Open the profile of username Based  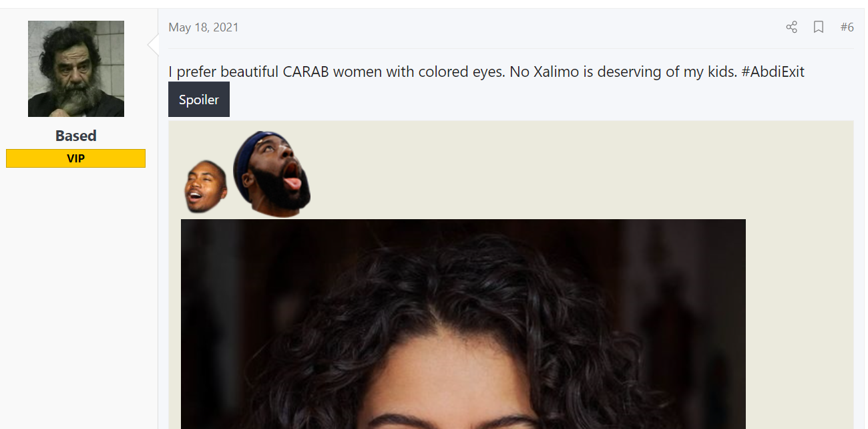[76, 136]
